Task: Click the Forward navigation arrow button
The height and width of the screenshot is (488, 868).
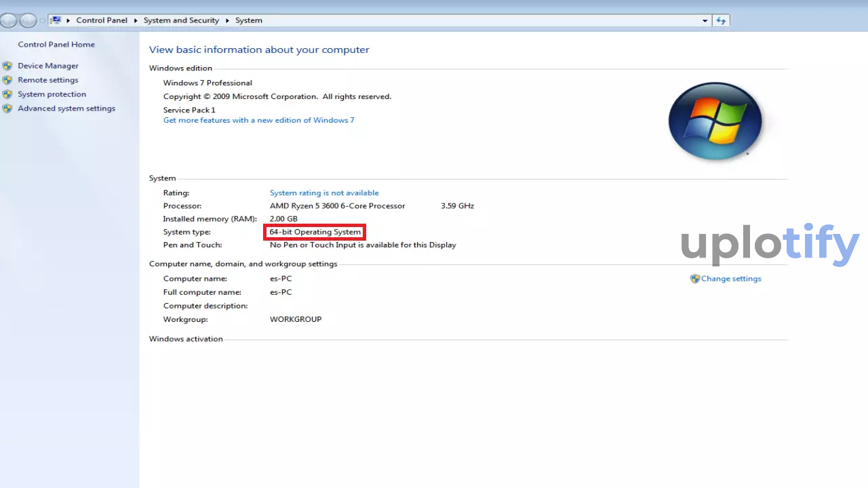Action: coord(28,20)
